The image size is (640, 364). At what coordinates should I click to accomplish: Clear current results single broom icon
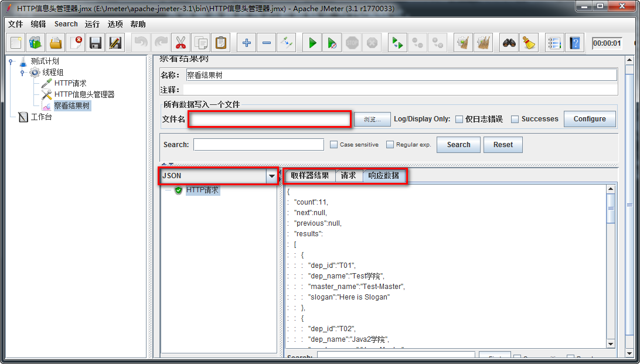click(463, 42)
